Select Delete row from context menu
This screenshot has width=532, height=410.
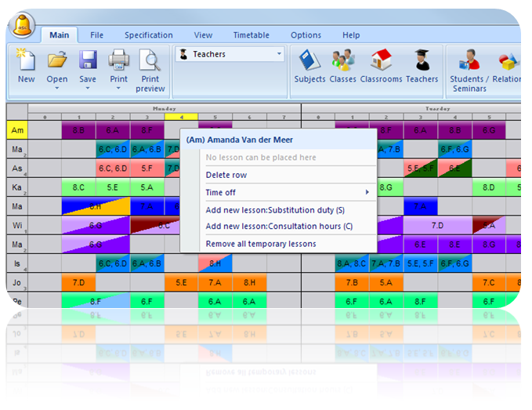(x=226, y=175)
